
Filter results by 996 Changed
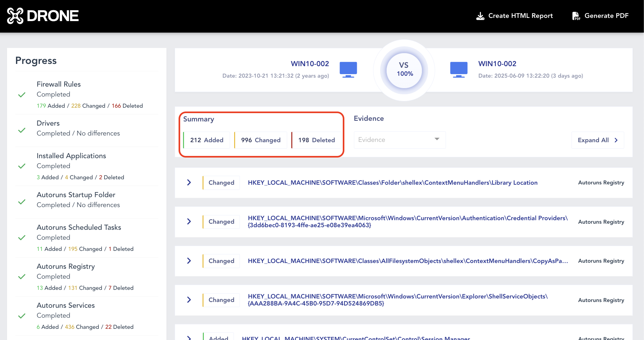tap(261, 140)
